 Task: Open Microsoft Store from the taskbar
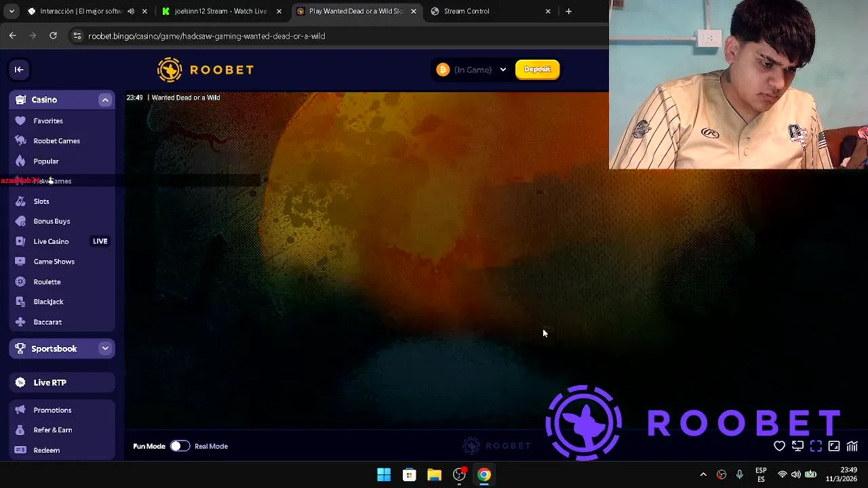tap(409, 474)
